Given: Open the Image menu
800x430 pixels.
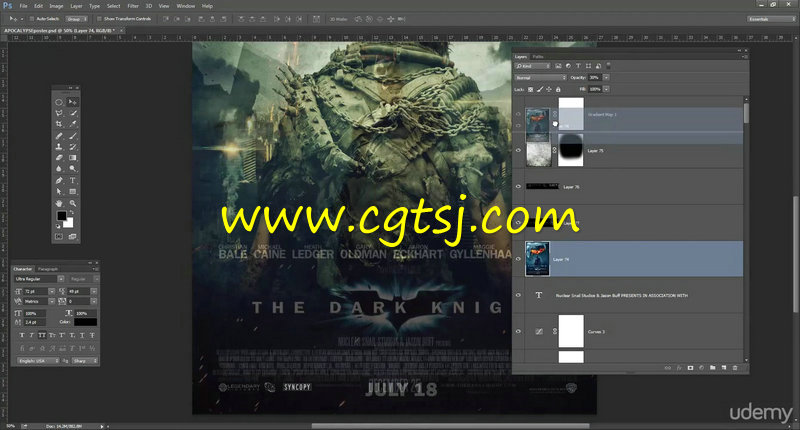Looking at the screenshot, I should [x=56, y=6].
